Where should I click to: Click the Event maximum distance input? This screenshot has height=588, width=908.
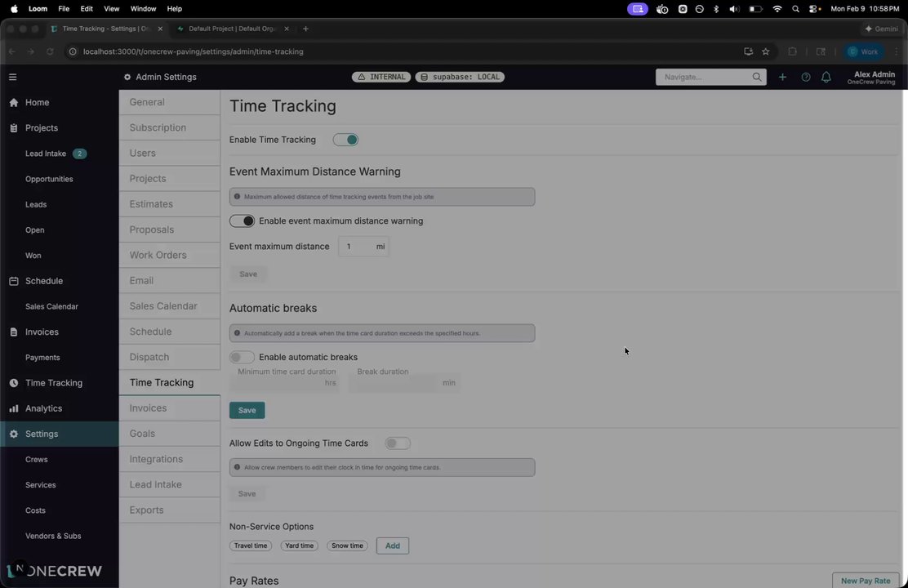click(x=363, y=246)
